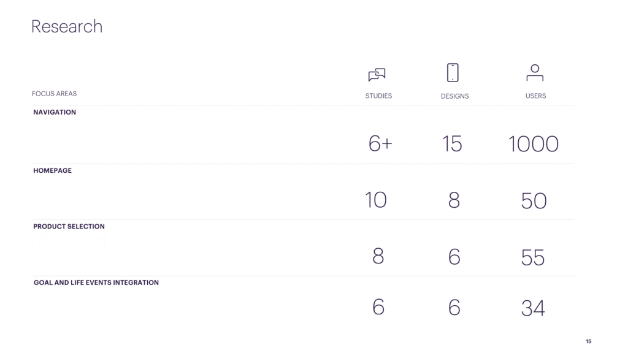628x364 pixels.
Task: Click the 6+ studies value for Navigation
Action: 380,143
